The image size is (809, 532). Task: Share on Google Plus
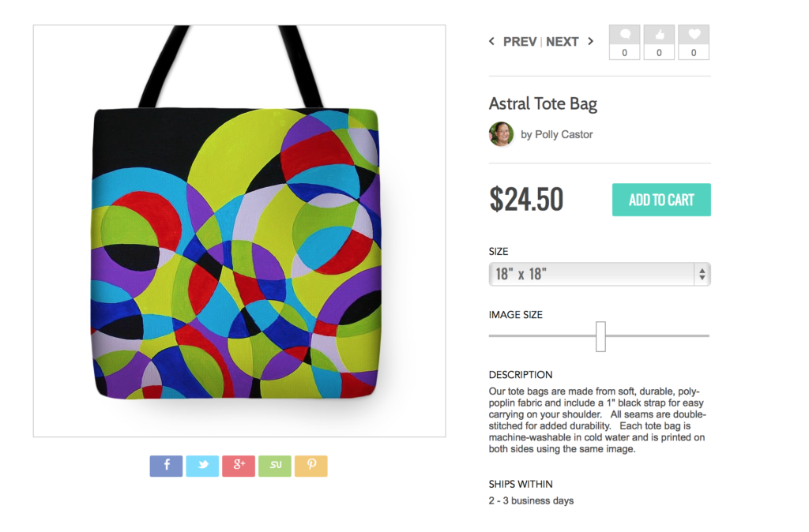pyautogui.click(x=239, y=466)
